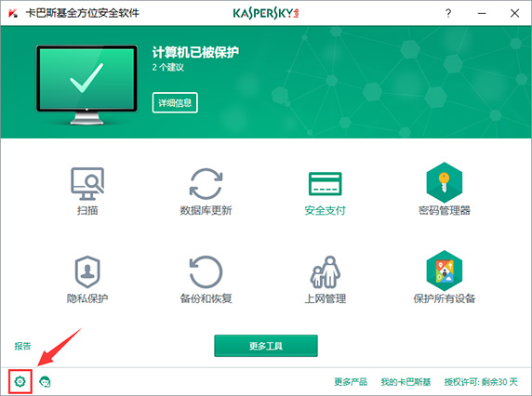
Task: Open the Scan (扫描) tool icon
Action: (x=87, y=183)
